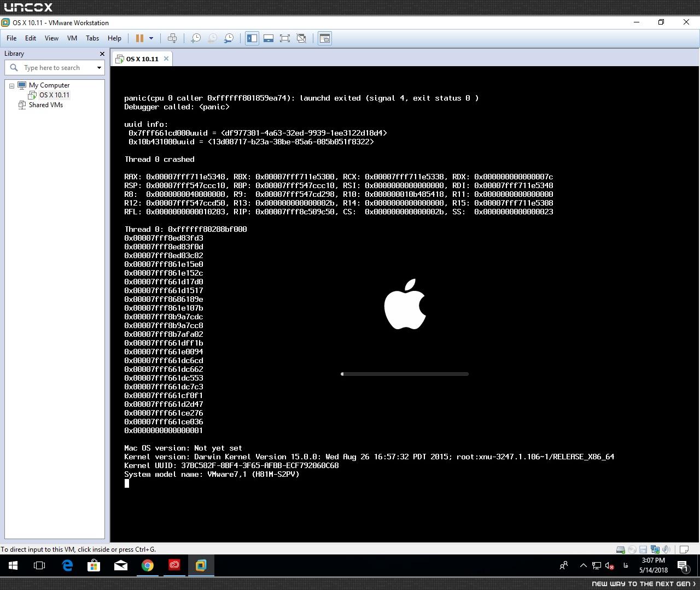Pause the virtual machine with the orange button

coord(139,38)
